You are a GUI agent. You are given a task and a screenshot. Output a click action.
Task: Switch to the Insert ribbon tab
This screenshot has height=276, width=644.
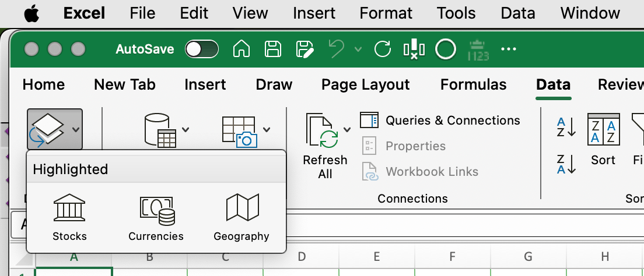click(205, 84)
